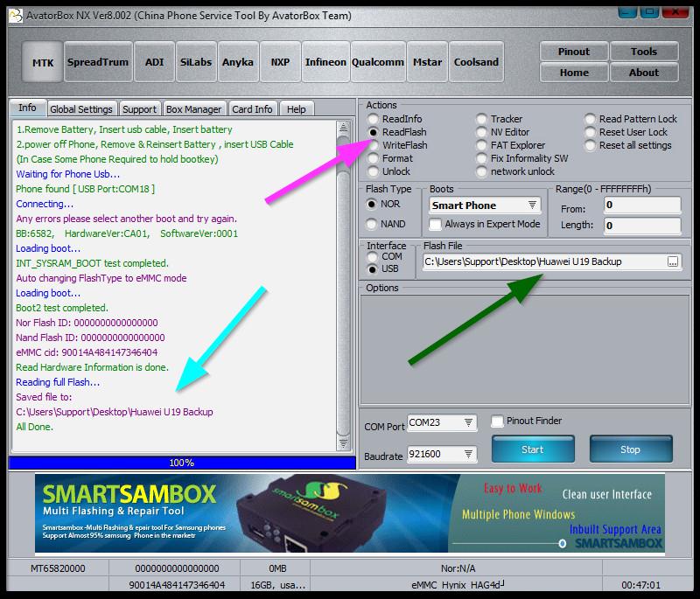This screenshot has width=700, height=599.
Task: Click the 00:47:01 elapsed time entry
Action: point(640,585)
